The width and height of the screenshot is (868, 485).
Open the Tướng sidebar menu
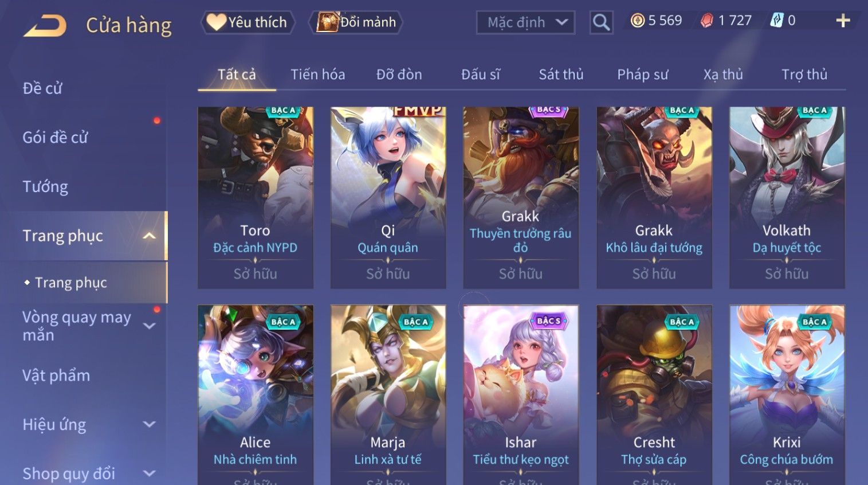tap(45, 187)
